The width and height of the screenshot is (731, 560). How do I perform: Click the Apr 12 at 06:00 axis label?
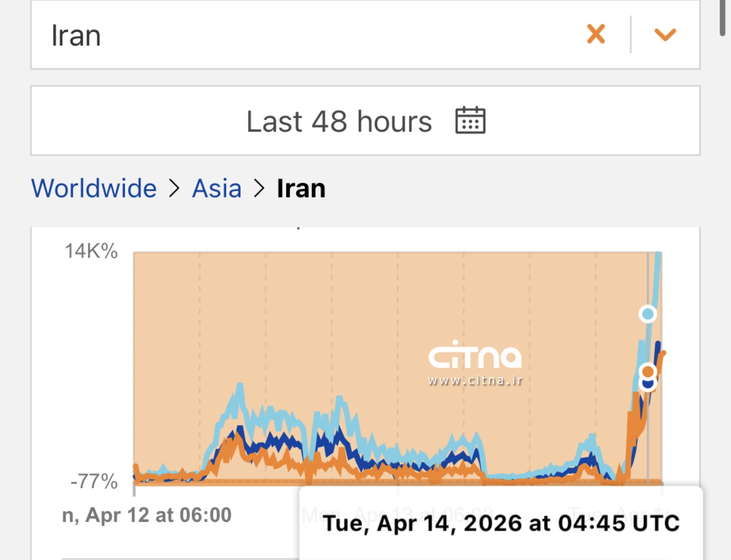point(147,515)
